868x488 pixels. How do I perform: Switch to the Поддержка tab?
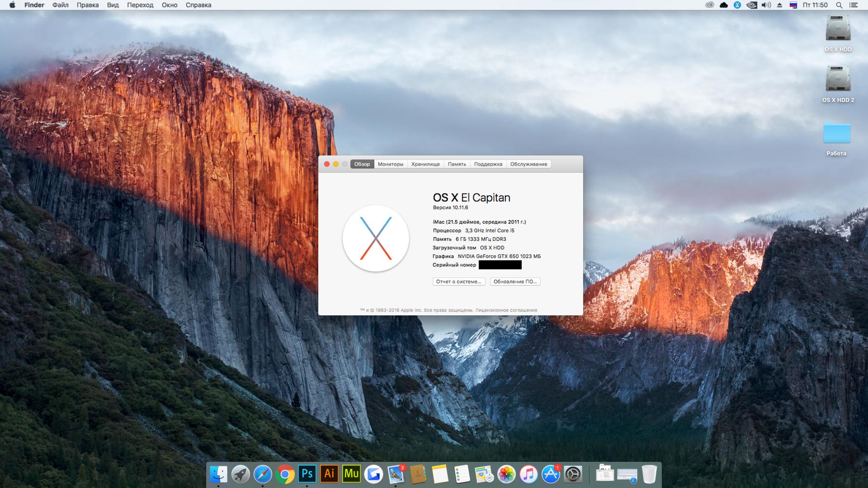(x=488, y=164)
